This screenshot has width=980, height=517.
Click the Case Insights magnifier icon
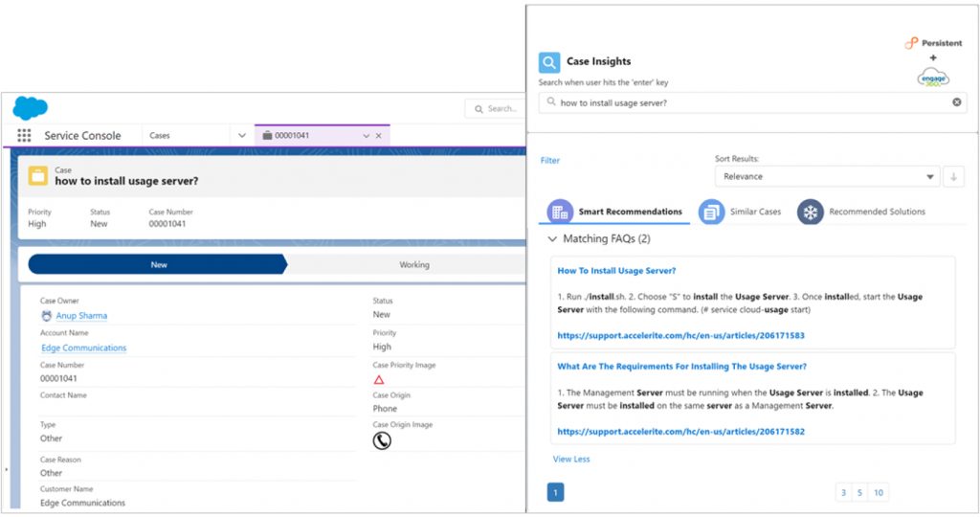(x=549, y=62)
